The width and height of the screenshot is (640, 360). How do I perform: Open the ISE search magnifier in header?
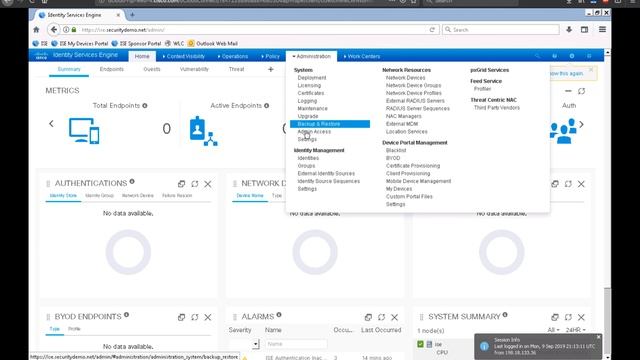pyautogui.click(x=538, y=56)
